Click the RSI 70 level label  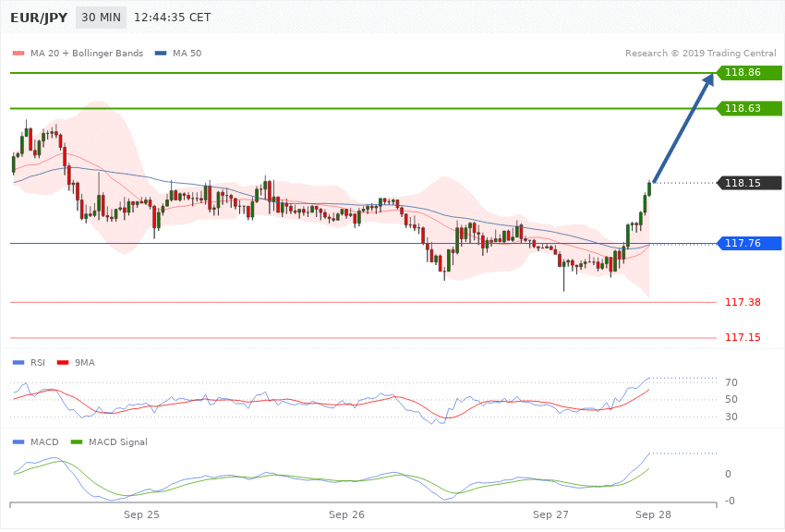pyautogui.click(x=731, y=383)
